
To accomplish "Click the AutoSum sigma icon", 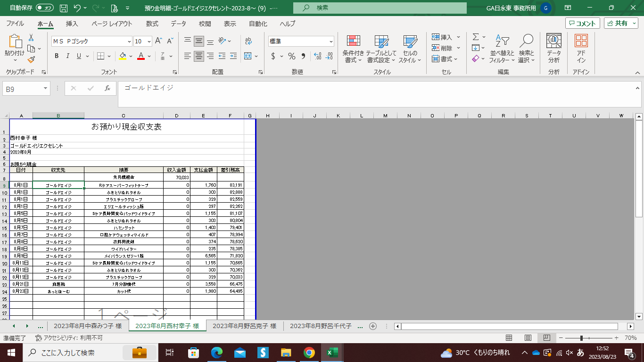I will point(476,37).
